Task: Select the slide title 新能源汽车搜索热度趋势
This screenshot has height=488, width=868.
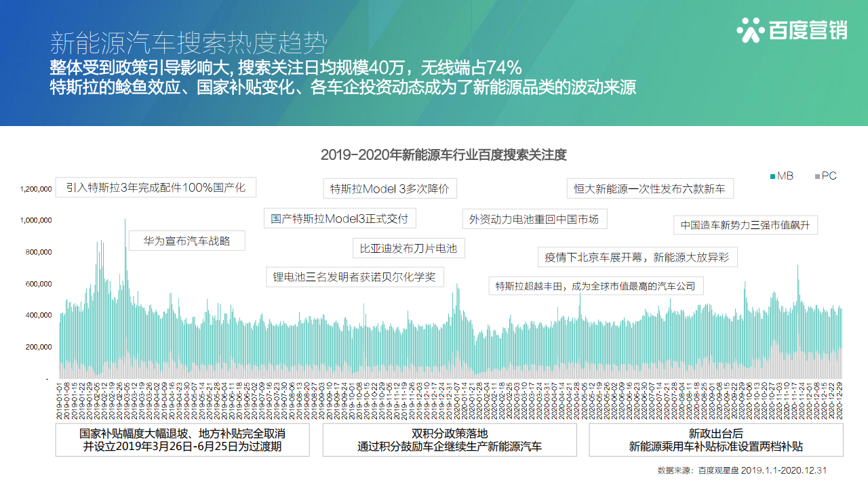Action: (189, 43)
